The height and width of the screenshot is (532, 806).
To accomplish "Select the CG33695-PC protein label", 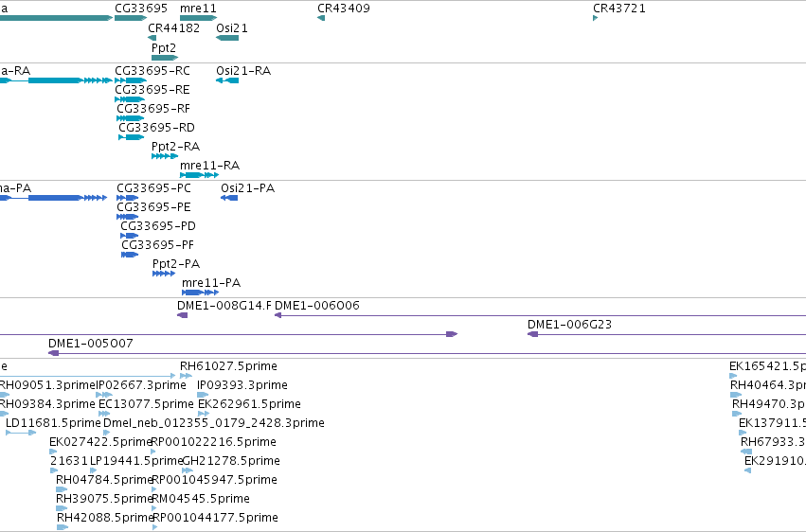I will [x=153, y=188].
